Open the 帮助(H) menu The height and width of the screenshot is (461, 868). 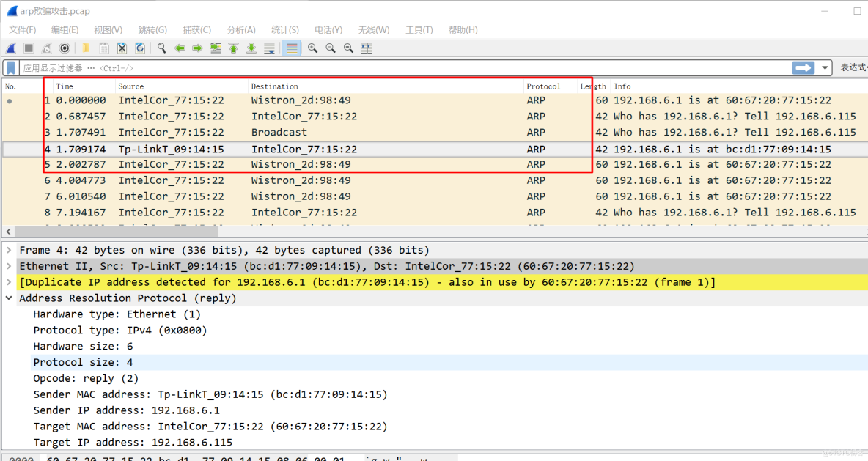pyautogui.click(x=463, y=30)
